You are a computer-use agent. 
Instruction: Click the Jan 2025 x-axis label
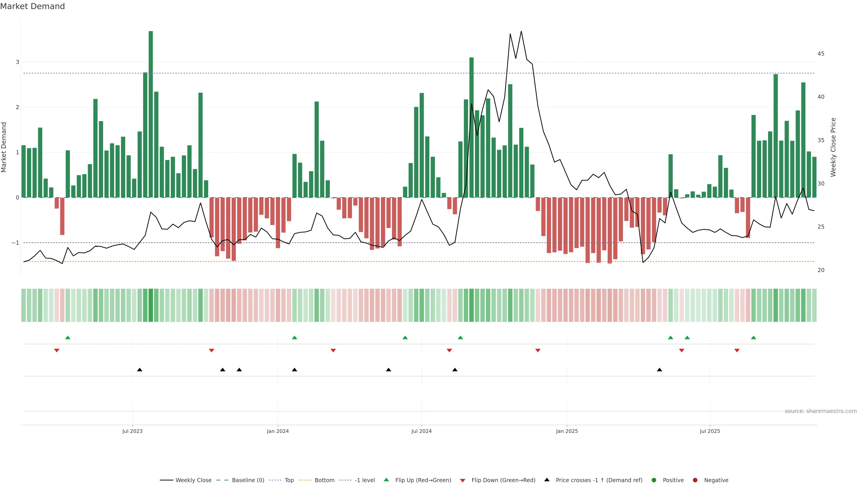pos(567,432)
